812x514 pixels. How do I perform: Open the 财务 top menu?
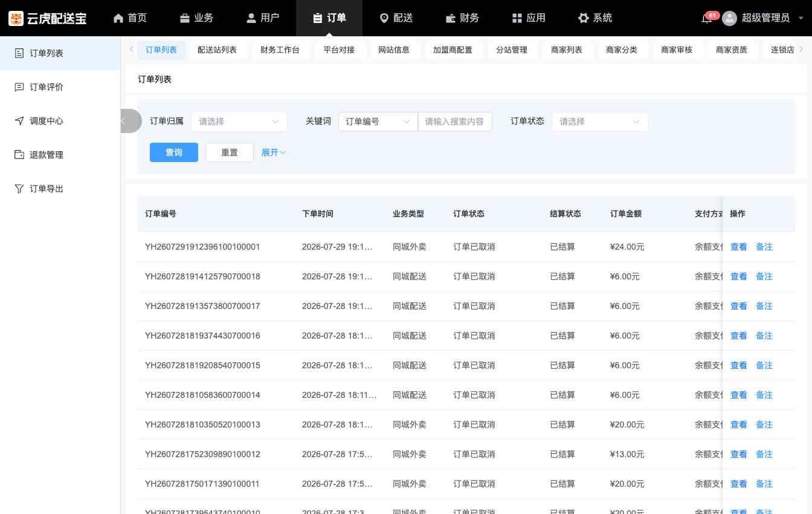pos(462,18)
